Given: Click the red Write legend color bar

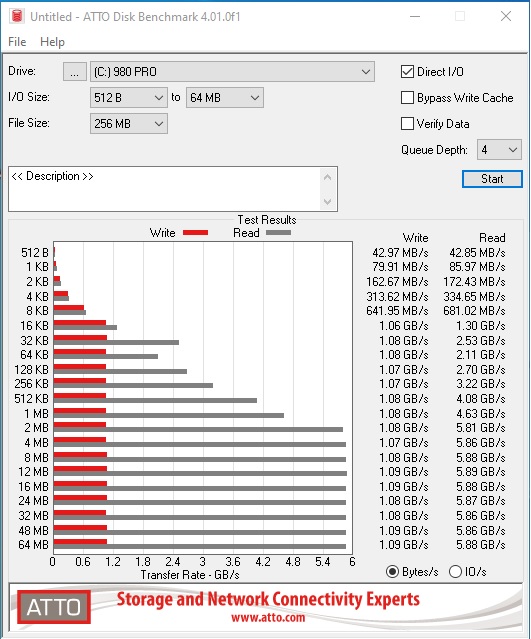Looking at the screenshot, I should pyautogui.click(x=195, y=233).
